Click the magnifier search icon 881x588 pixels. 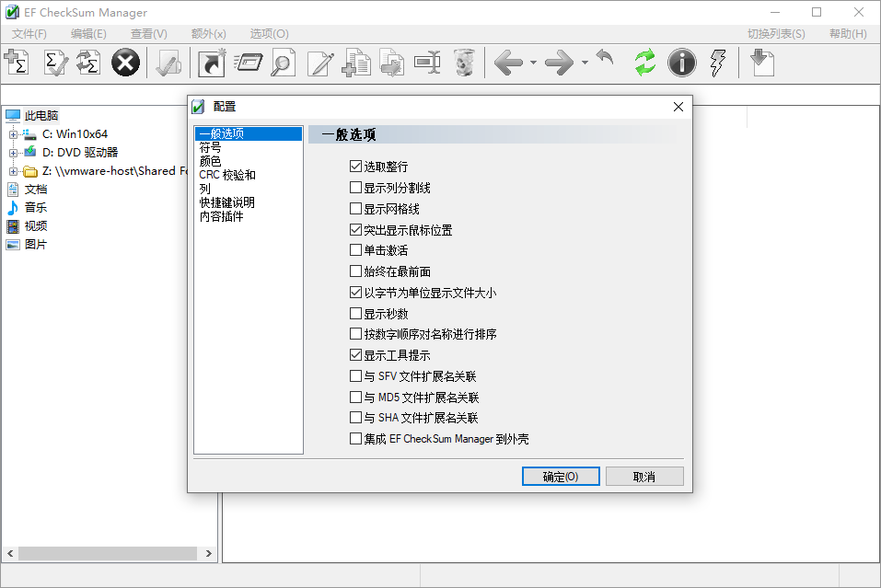[283, 63]
